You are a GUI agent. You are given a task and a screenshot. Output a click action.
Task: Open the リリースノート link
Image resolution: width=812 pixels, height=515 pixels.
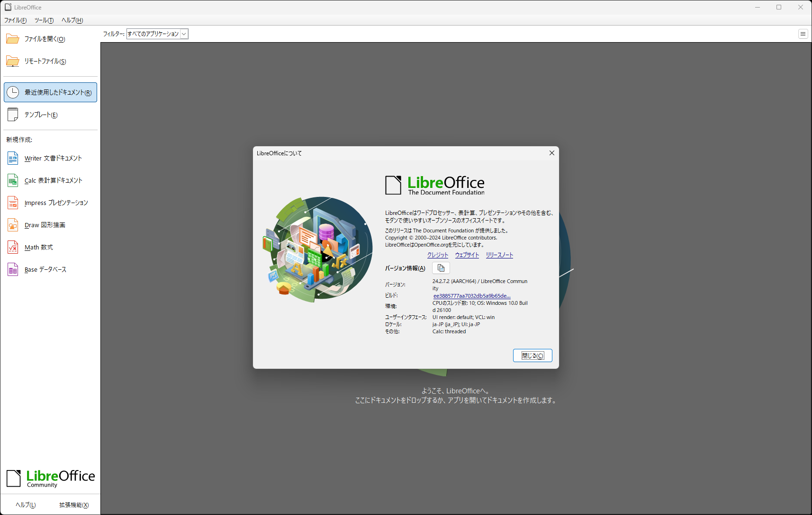coord(499,255)
